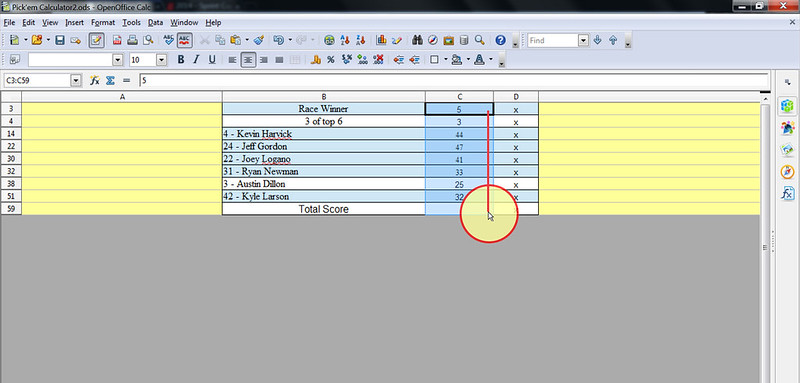This screenshot has height=383, width=800.
Task: Open the Edit menu
Action: [x=29, y=22]
